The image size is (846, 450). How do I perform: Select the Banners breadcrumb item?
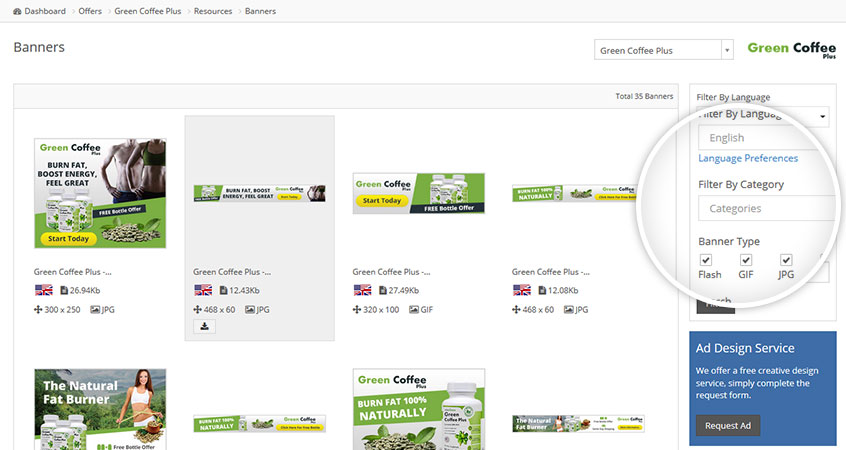click(x=260, y=11)
